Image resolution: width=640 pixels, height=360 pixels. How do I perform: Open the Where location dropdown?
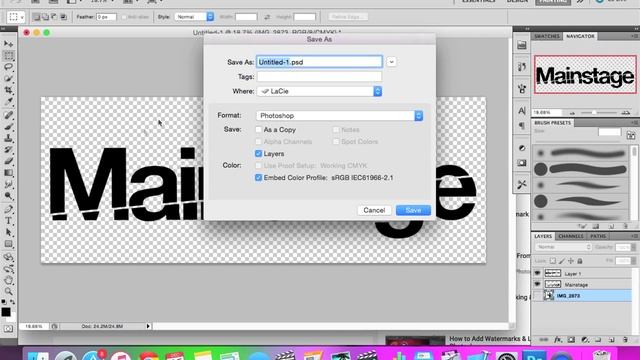tap(319, 91)
